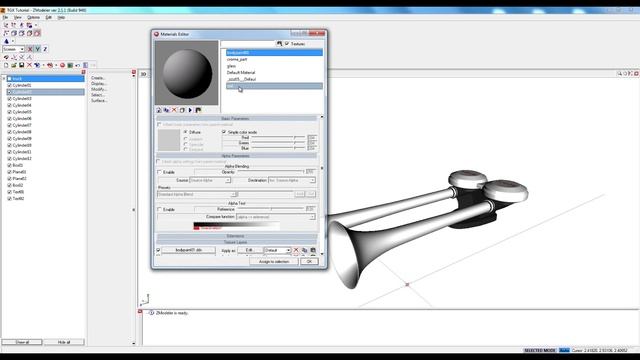Click the last dark icon under material preview

tap(198, 110)
